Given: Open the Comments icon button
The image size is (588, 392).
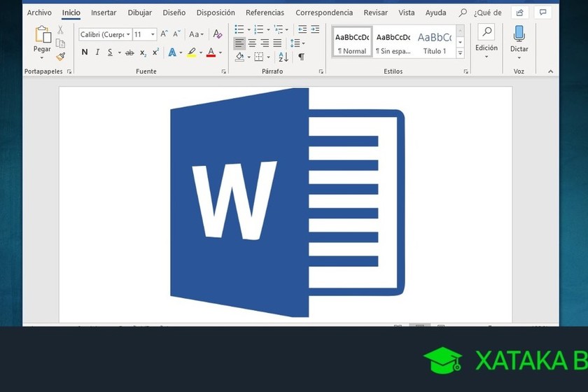Looking at the screenshot, I should [542, 13].
